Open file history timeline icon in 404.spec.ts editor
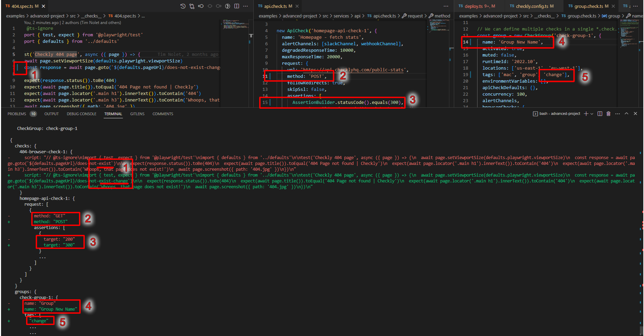 [x=183, y=6]
